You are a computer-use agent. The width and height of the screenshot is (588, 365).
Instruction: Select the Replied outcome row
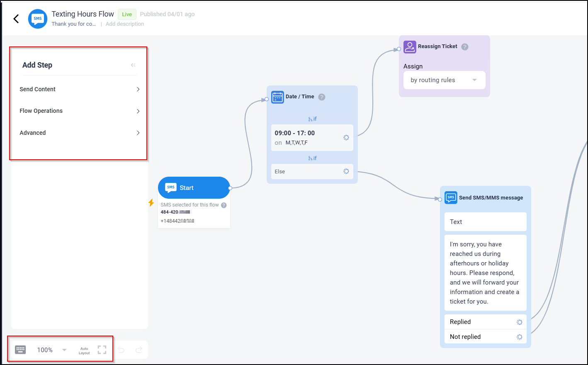click(x=486, y=322)
